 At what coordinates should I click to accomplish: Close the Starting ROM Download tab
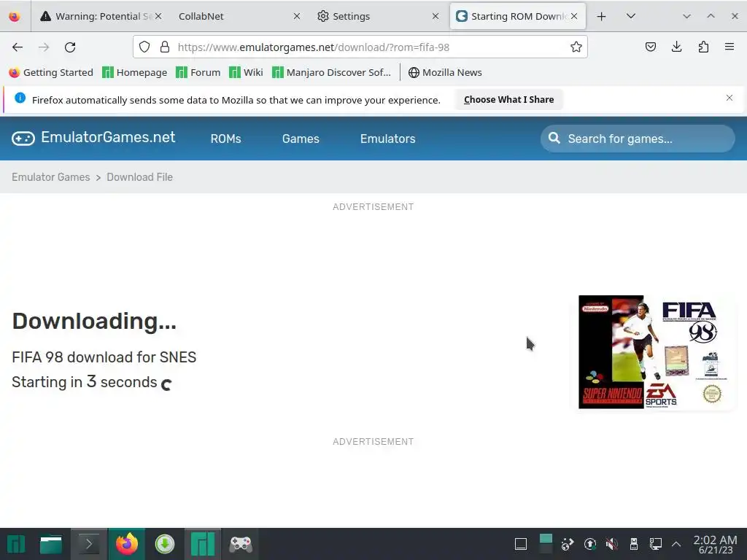pos(574,16)
